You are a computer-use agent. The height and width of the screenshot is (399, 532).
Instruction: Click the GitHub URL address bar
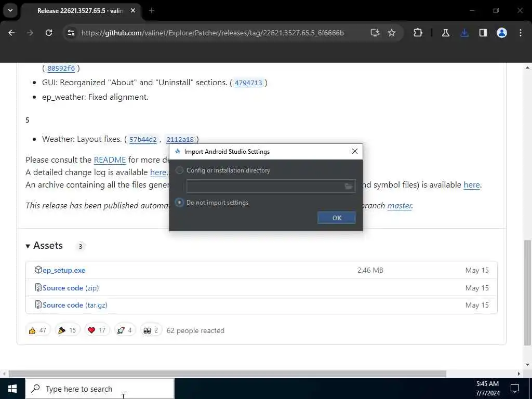click(x=212, y=33)
